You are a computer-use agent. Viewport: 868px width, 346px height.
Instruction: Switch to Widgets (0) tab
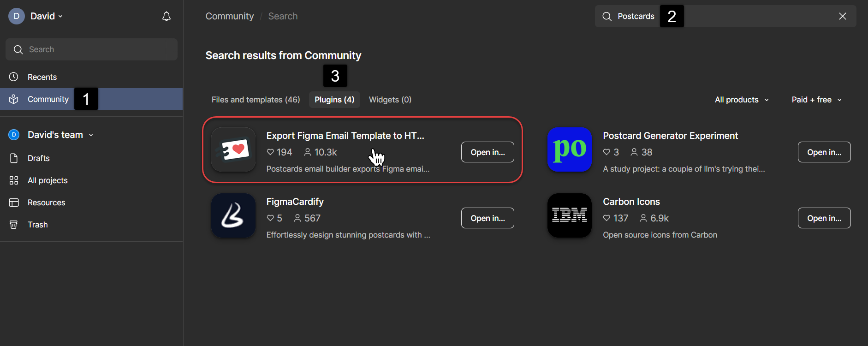tap(390, 100)
